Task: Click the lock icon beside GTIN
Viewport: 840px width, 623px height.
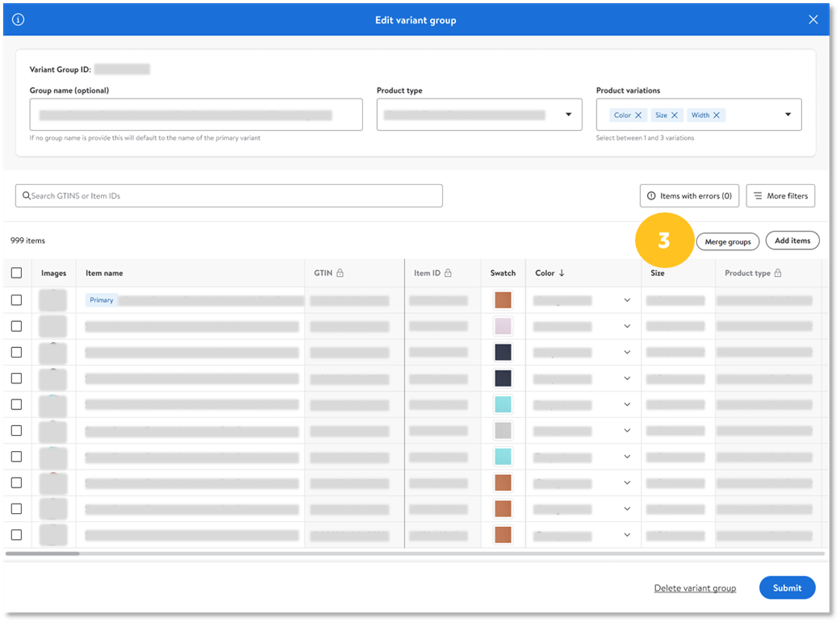Action: pos(340,273)
